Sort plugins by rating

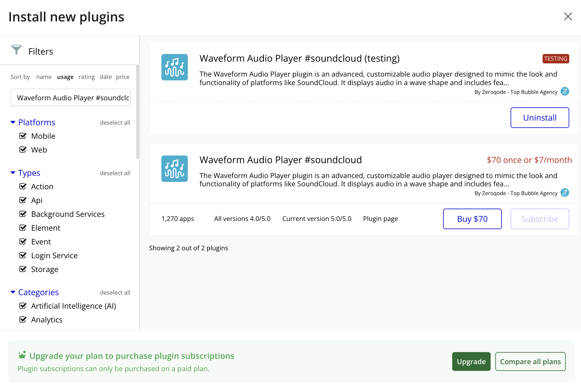87,77
